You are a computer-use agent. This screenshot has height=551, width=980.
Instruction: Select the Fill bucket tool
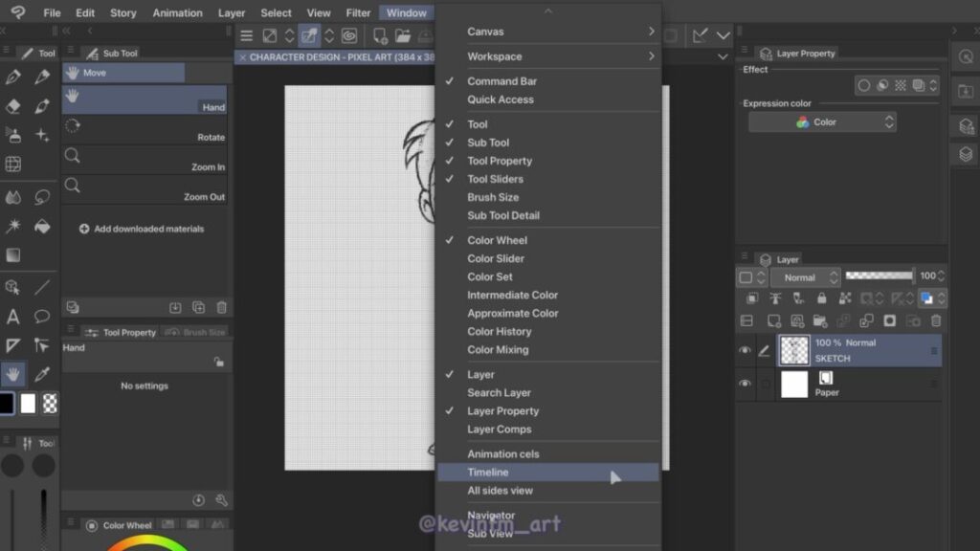[x=42, y=227]
